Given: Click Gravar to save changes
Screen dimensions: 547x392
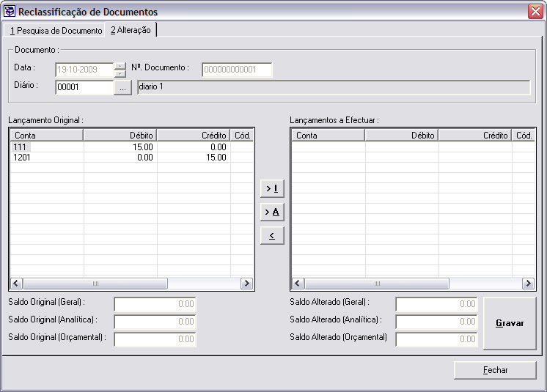Looking at the screenshot, I should pos(510,323).
